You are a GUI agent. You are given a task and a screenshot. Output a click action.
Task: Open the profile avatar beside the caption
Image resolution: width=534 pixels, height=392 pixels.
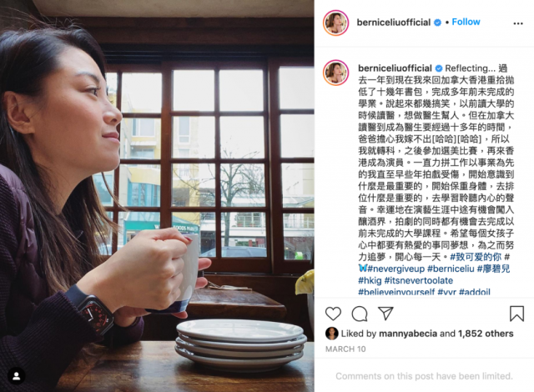tap(335, 73)
